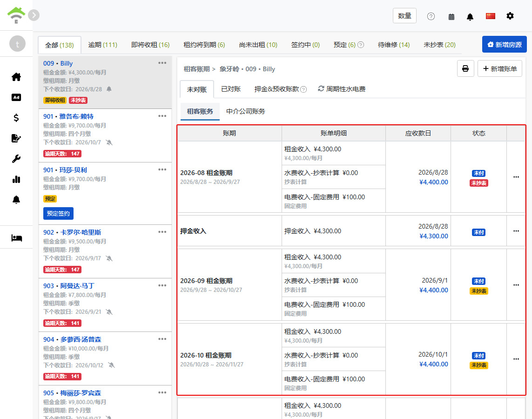Open more menu for 903 阿曼达·马丁 card
Image resolution: width=532 pixels, height=419 pixels.
(x=162, y=285)
